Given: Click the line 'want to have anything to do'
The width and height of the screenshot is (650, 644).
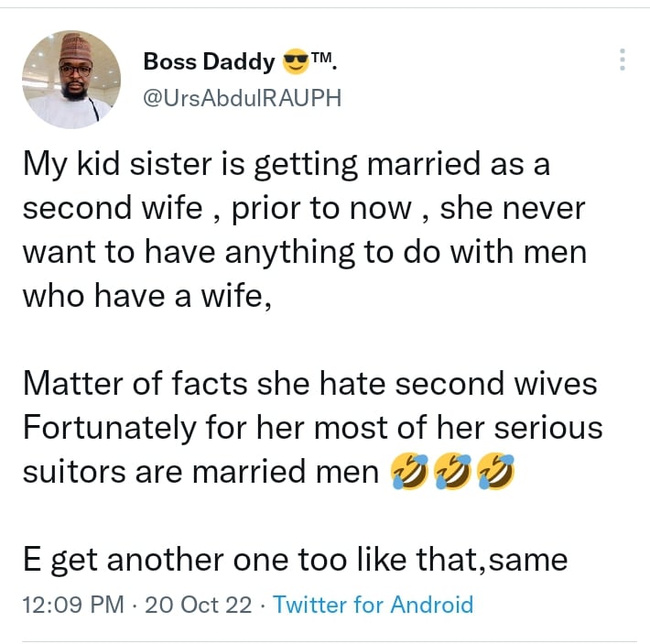Looking at the screenshot, I should tap(304, 251).
